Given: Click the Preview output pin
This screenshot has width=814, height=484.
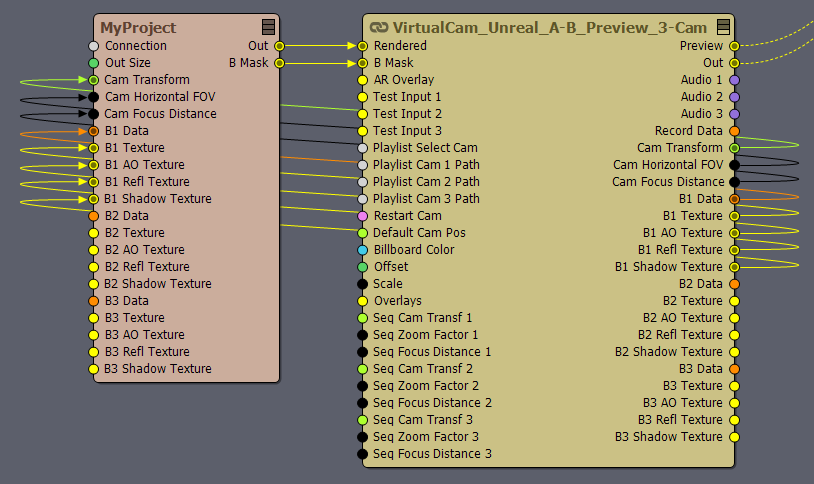Looking at the screenshot, I should (x=734, y=46).
